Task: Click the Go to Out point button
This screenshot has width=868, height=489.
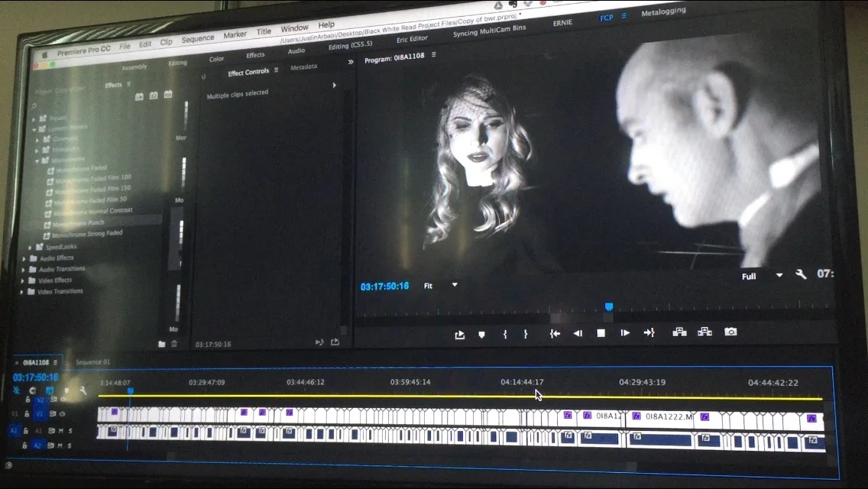Action: pyautogui.click(x=649, y=332)
